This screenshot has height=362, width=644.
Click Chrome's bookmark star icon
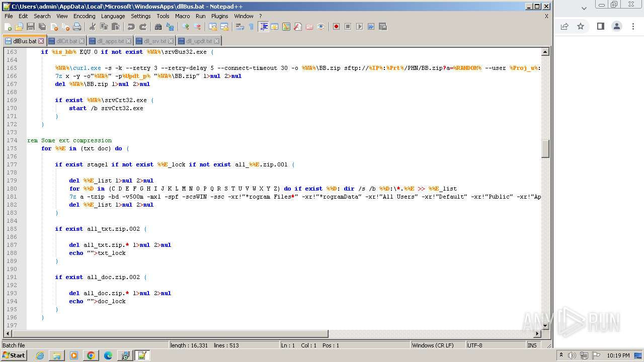click(x=581, y=26)
